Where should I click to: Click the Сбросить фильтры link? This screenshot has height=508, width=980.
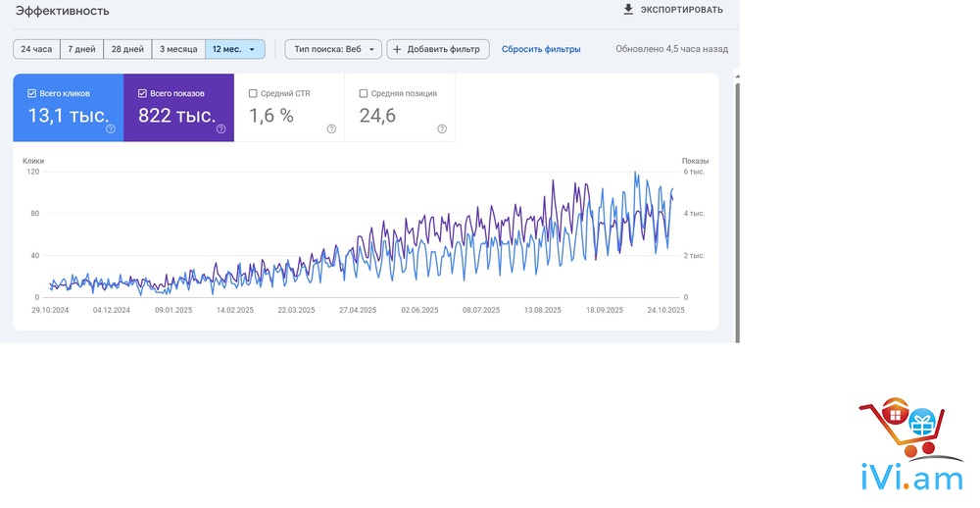pos(541,49)
